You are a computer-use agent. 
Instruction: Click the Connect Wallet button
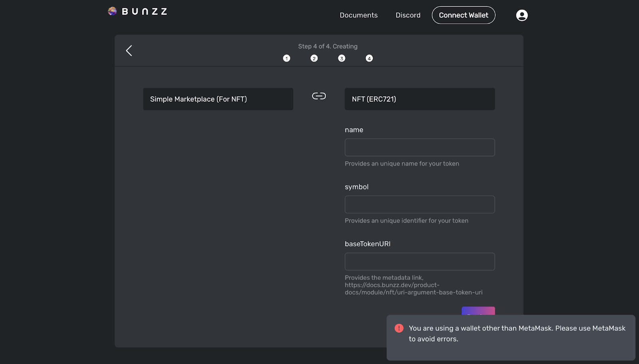click(x=463, y=15)
